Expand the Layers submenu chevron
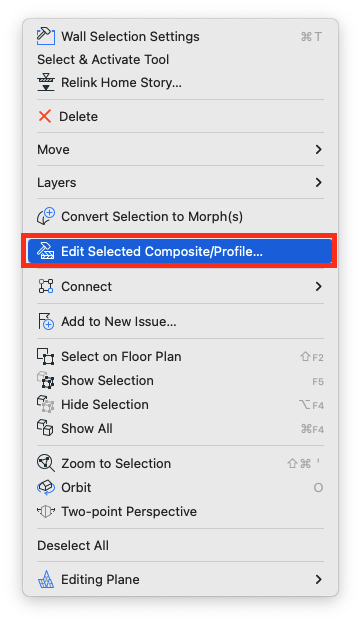 pyautogui.click(x=318, y=182)
